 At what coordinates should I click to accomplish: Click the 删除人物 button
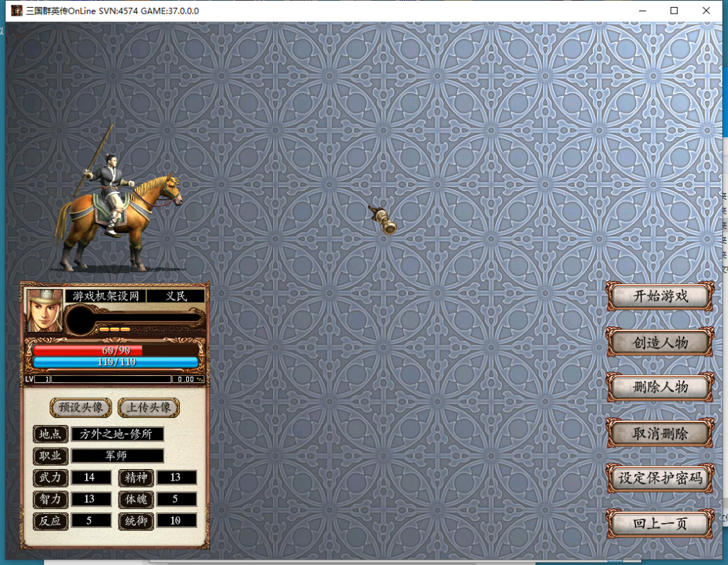click(x=660, y=387)
